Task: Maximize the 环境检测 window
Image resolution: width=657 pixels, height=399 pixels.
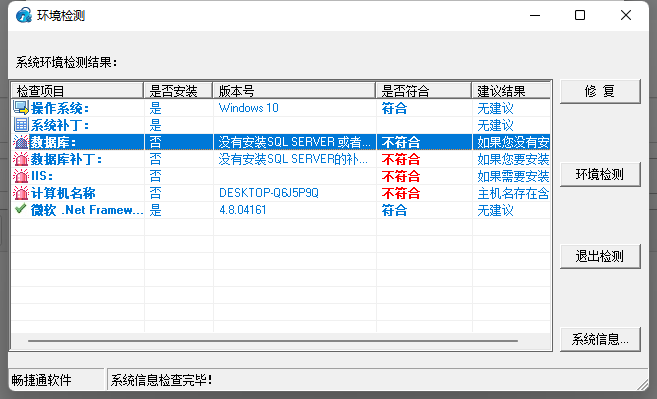Action: pos(580,16)
